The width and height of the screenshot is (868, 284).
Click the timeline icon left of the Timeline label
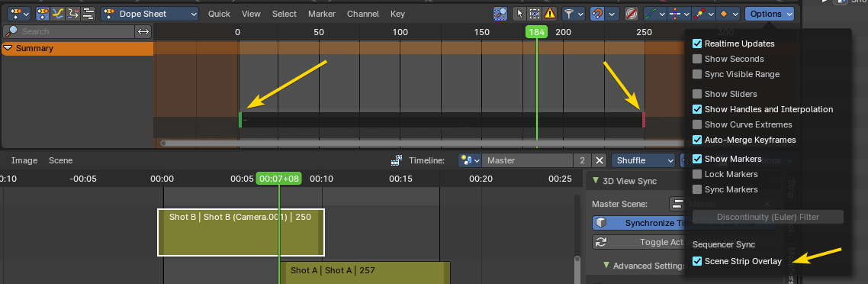pyautogui.click(x=397, y=160)
